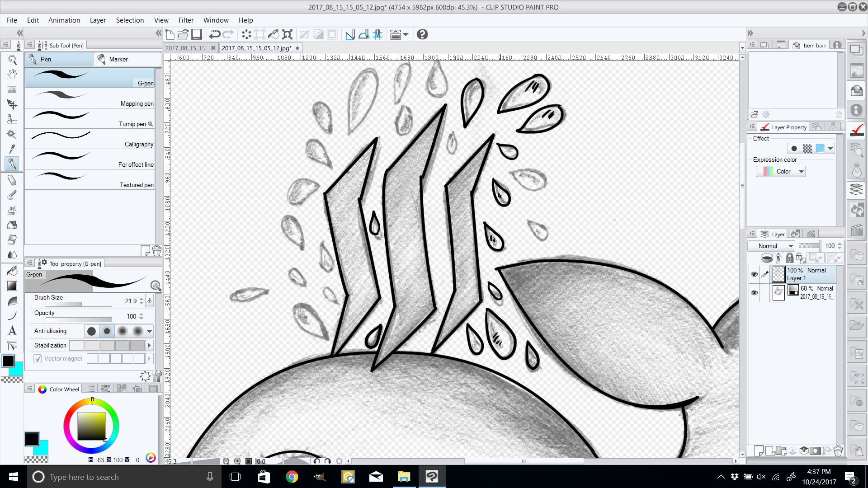The image size is (868, 488).
Task: Select the Eyedropper tool
Action: pyautogui.click(x=12, y=149)
